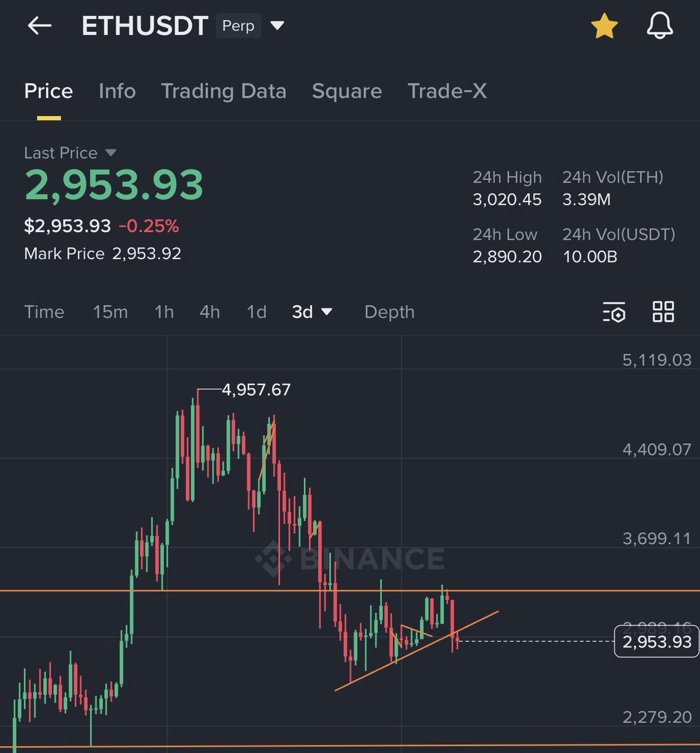Open the Last Price dropdown
The image size is (700, 753).
point(111,152)
